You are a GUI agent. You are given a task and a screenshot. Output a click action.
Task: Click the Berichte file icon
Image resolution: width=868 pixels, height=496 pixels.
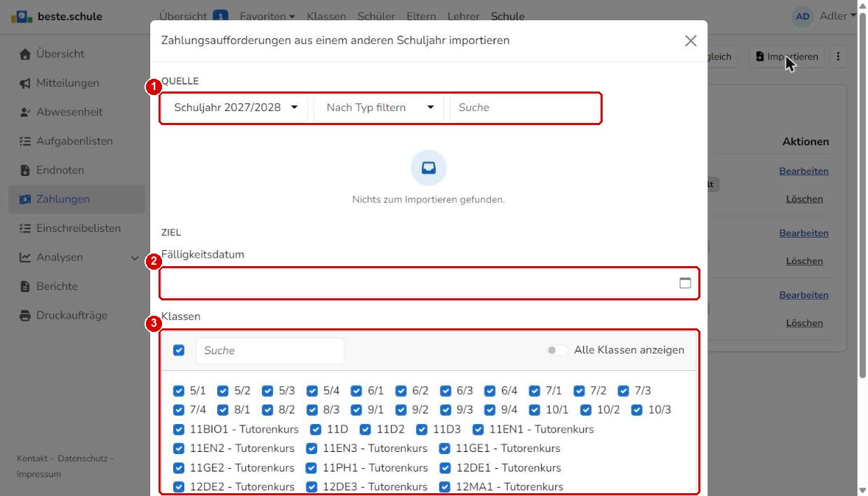(x=25, y=286)
